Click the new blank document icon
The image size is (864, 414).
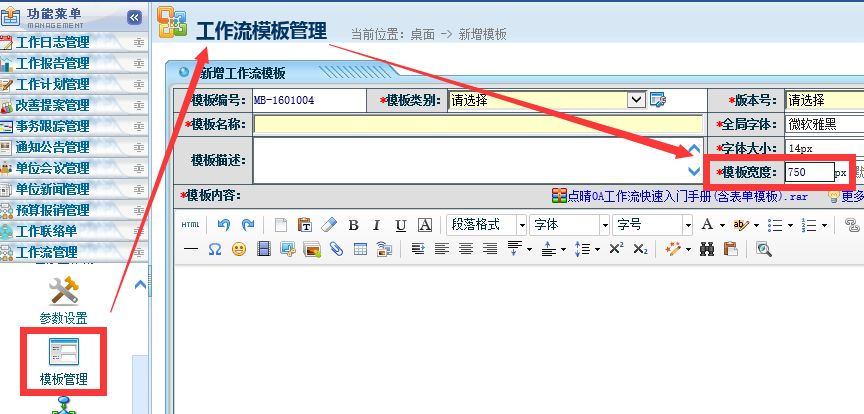pos(281,225)
